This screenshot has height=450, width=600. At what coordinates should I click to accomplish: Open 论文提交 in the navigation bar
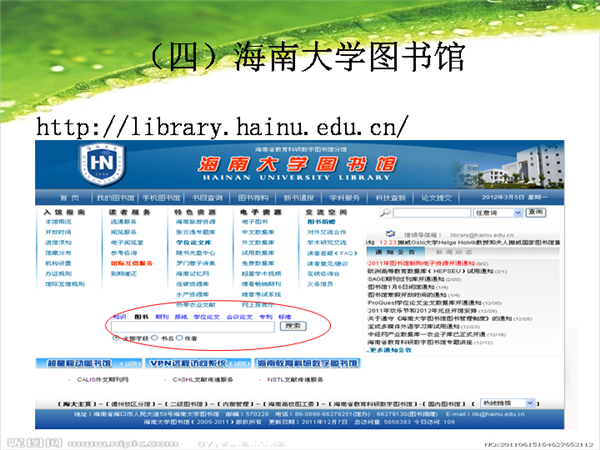tap(437, 198)
